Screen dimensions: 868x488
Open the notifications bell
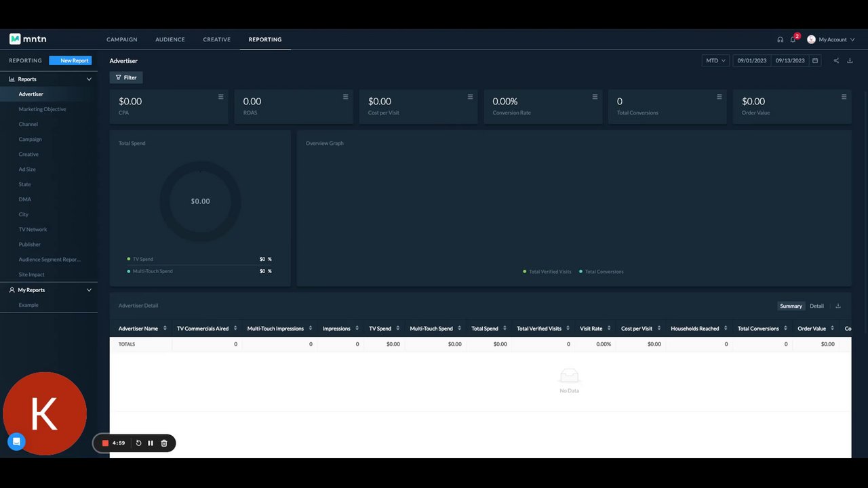(x=793, y=39)
